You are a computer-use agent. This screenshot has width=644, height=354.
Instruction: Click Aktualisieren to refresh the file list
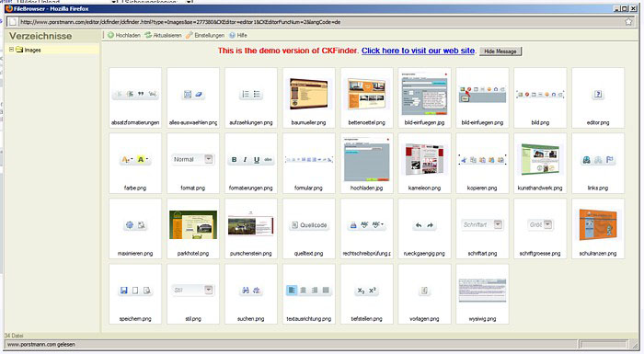[163, 35]
